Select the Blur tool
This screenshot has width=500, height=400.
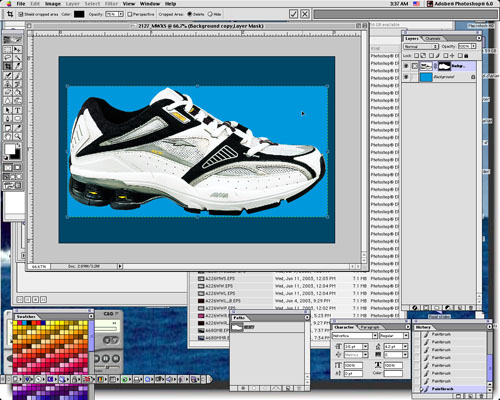point(8,100)
